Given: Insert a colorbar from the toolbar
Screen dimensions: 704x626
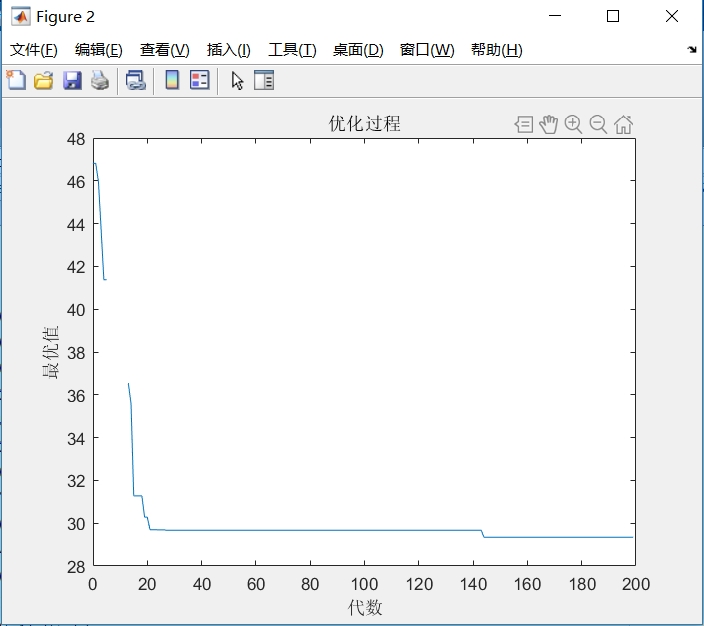Looking at the screenshot, I should tap(172, 80).
